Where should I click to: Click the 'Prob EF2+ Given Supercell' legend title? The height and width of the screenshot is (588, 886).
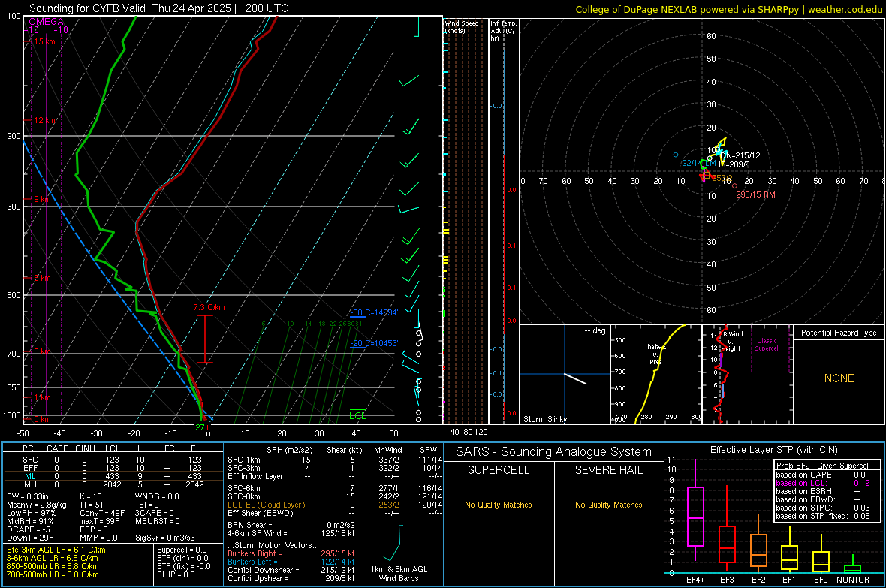[x=823, y=466]
